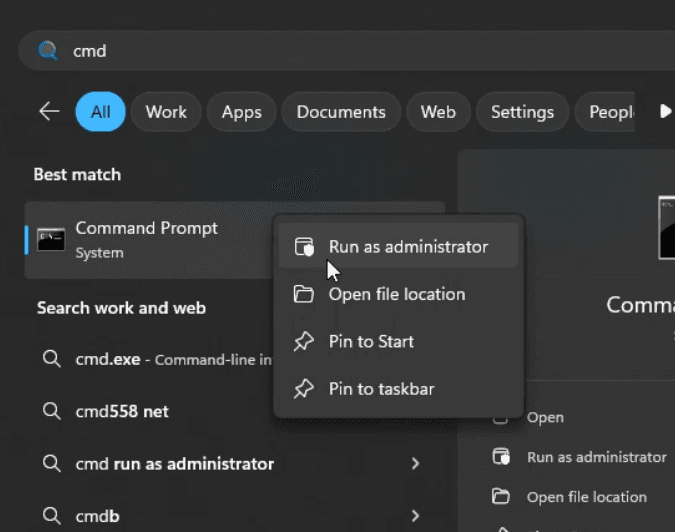
Task: Click the pin icon beside Pin to taskbar
Action: (x=303, y=389)
